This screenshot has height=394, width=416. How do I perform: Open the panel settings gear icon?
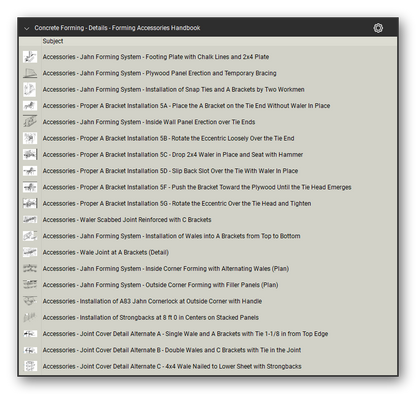(378, 28)
